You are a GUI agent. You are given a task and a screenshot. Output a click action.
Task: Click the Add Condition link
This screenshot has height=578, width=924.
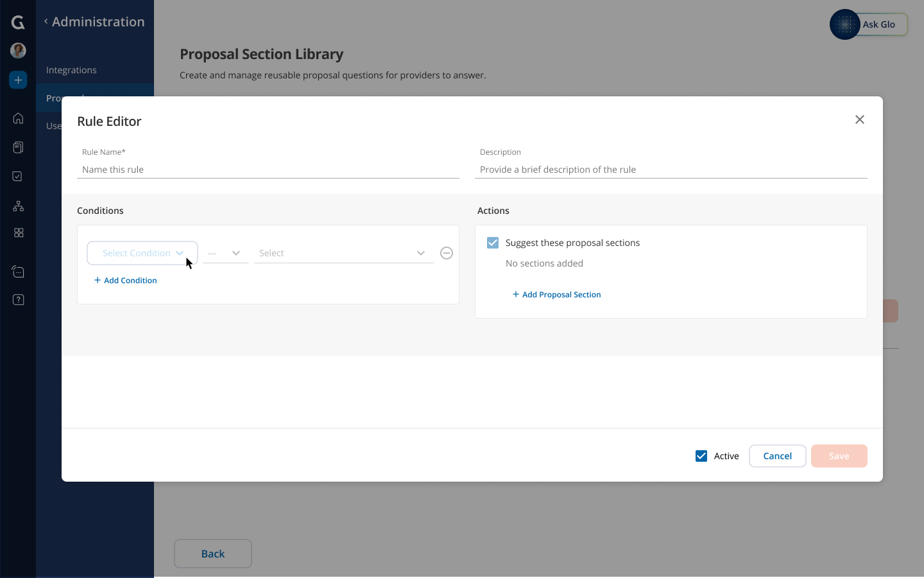pyautogui.click(x=126, y=281)
